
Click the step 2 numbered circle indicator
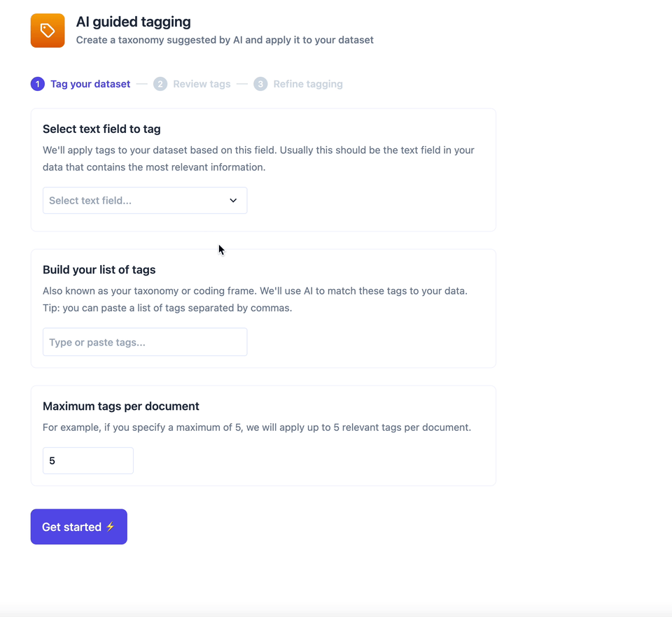click(160, 83)
